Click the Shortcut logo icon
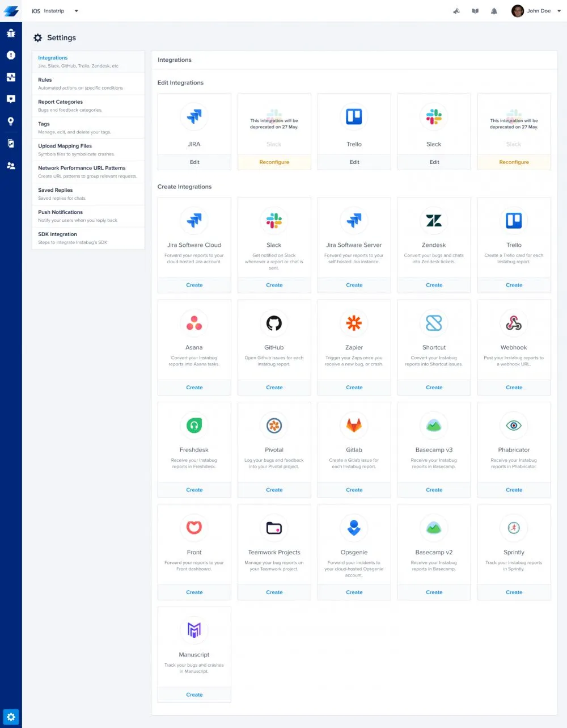The height and width of the screenshot is (728, 567). [434, 323]
